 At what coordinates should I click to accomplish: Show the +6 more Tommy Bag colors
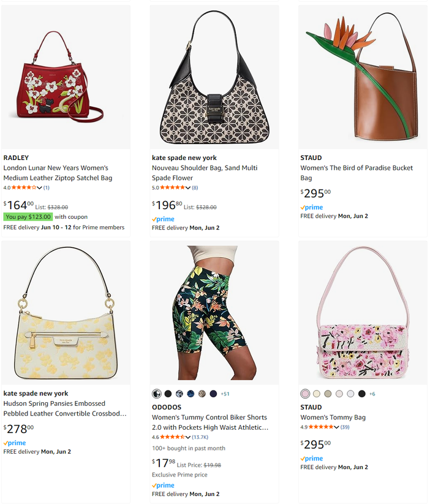[372, 394]
